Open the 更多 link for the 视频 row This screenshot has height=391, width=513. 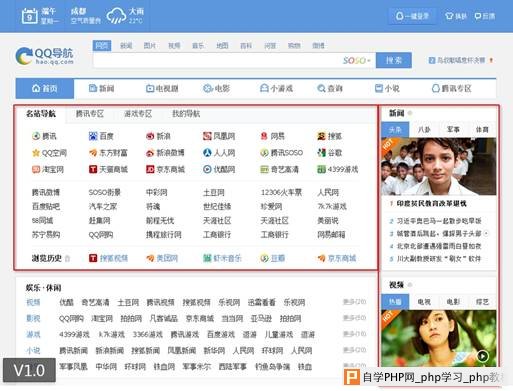pyautogui.click(x=354, y=302)
